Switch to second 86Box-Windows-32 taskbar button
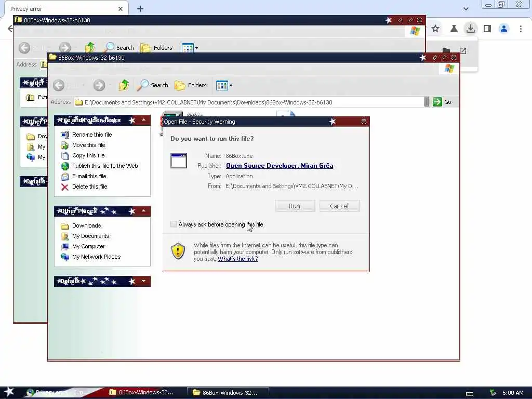 pos(228,393)
